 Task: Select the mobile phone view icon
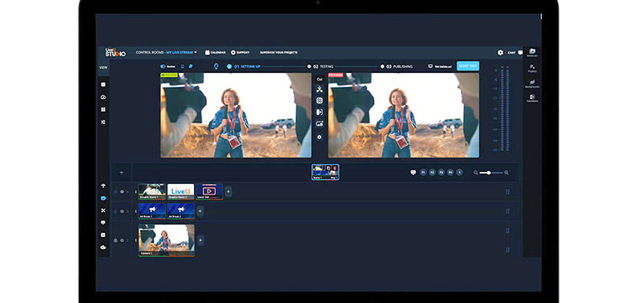183,66
